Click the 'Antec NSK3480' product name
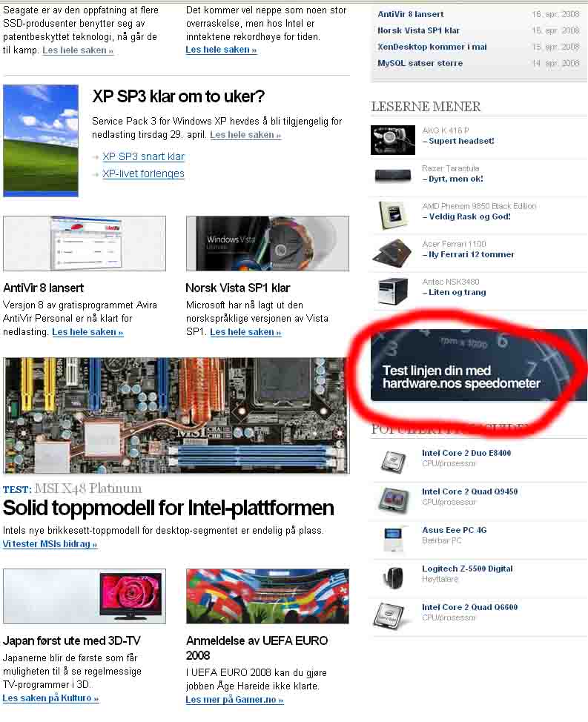The height and width of the screenshot is (722, 588). pyautogui.click(x=450, y=282)
